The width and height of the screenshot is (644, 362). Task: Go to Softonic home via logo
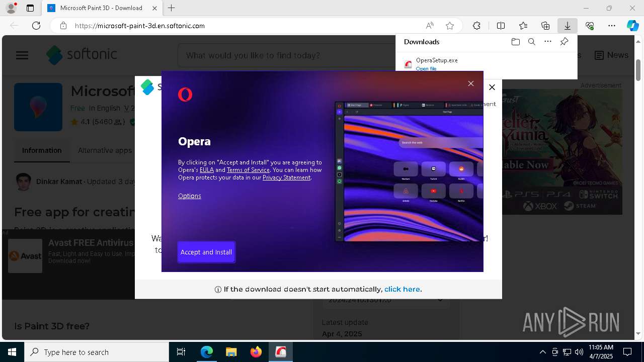(82, 55)
